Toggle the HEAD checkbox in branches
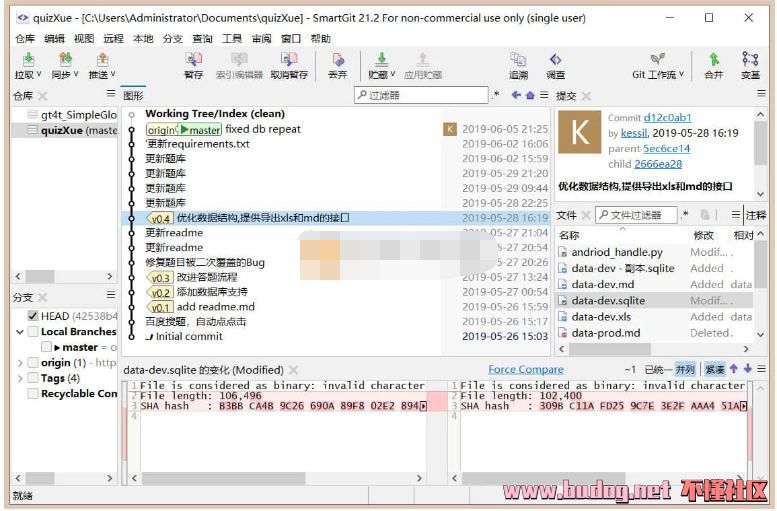Viewport: 777px width, 511px height. click(x=33, y=316)
